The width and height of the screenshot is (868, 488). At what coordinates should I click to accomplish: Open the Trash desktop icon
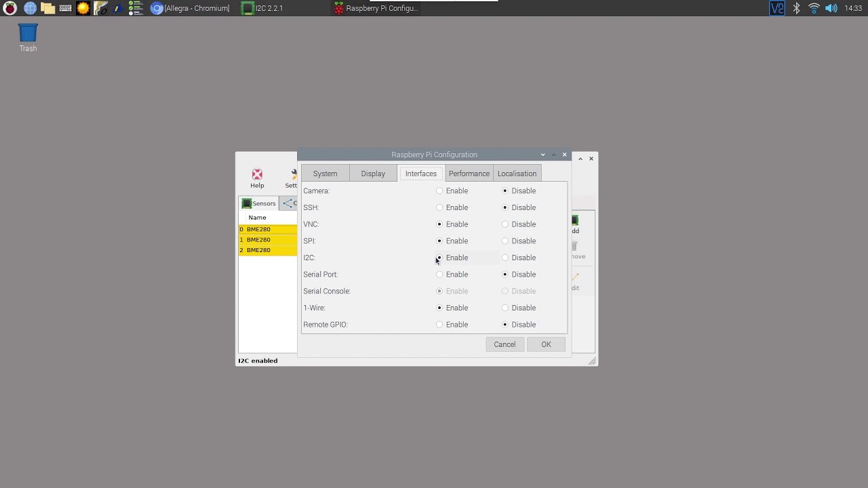[x=28, y=38]
